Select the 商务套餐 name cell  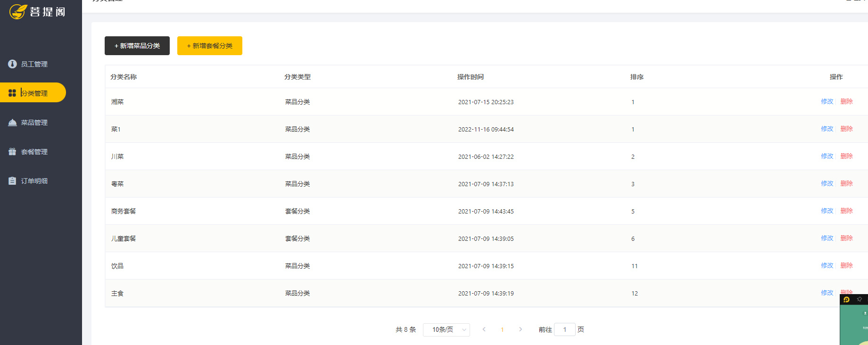pyautogui.click(x=124, y=211)
